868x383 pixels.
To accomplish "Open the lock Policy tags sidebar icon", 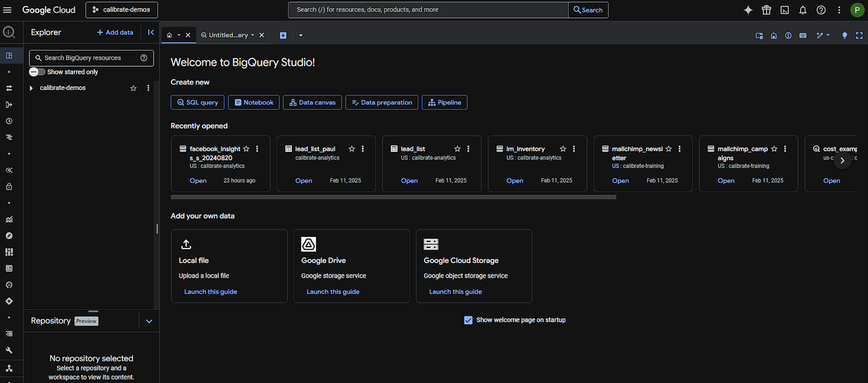I will 9,187.
